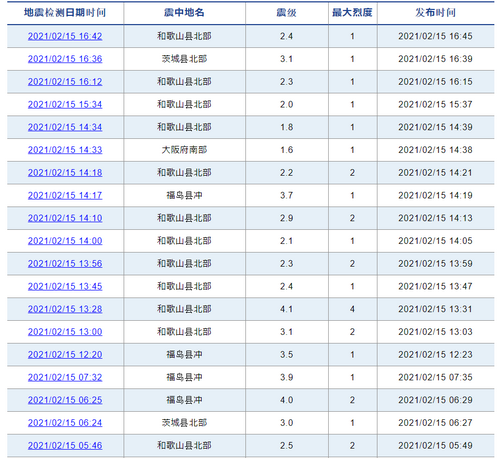This screenshot has width=500, height=458.
Task: Open the 2021/02/15 14:17 earthquake link
Action: (65, 195)
